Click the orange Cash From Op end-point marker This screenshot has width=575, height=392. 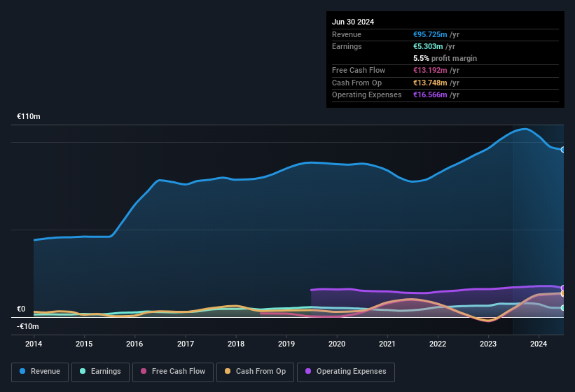coord(563,293)
